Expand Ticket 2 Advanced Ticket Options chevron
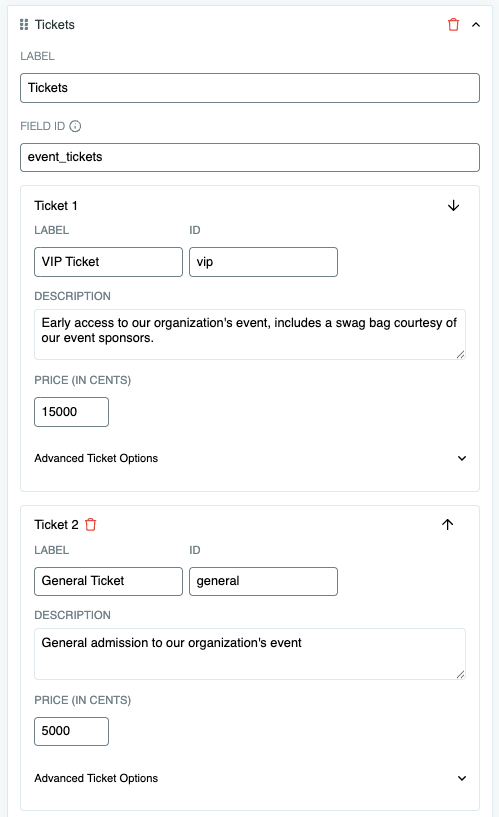The image size is (499, 817). click(461, 778)
